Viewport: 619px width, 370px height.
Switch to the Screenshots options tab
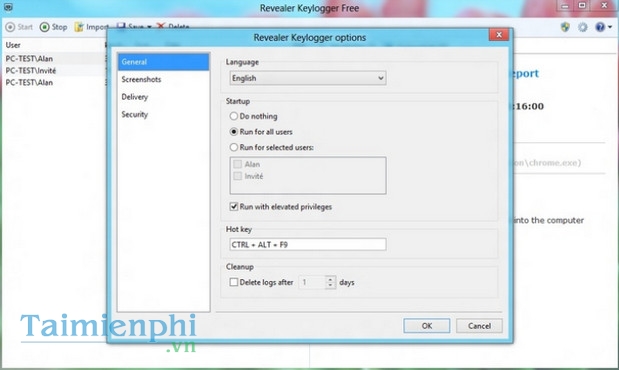(163, 79)
